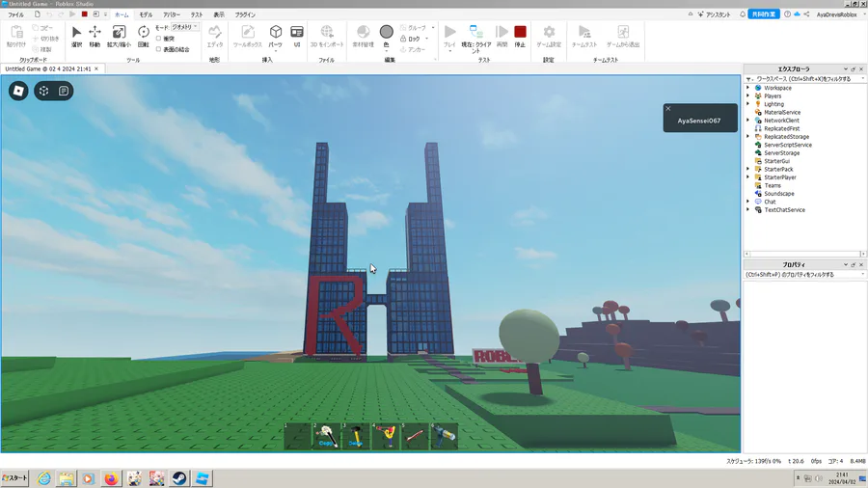Viewport: 868px width, 488px height.
Task: Open the chat/list icon in viewport top bar
Action: pos(64,91)
